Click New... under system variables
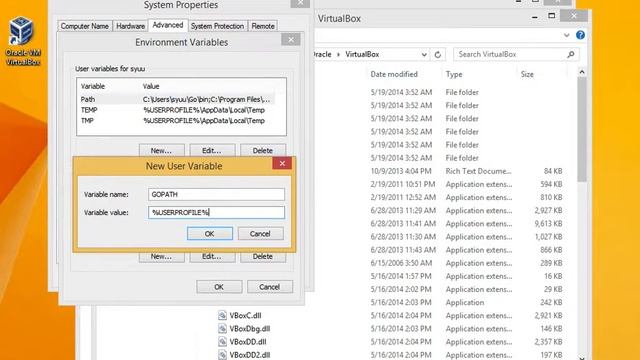The height and width of the screenshot is (360, 640). click(161, 257)
